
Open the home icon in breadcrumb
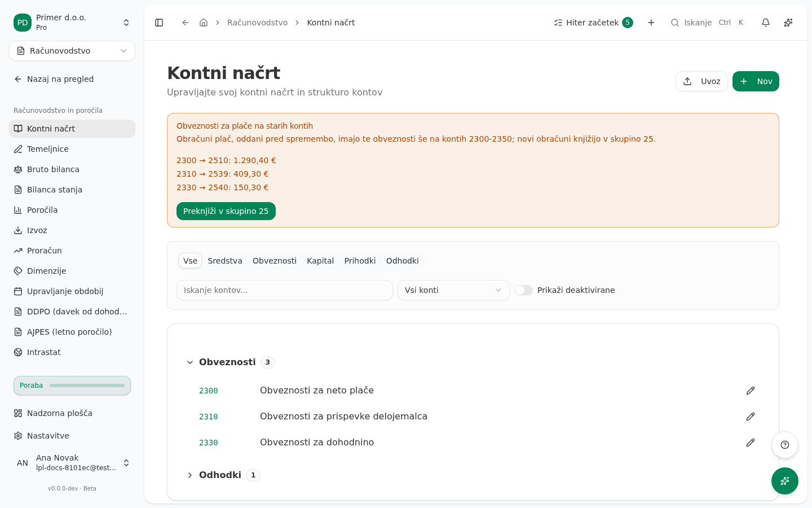[x=204, y=23]
